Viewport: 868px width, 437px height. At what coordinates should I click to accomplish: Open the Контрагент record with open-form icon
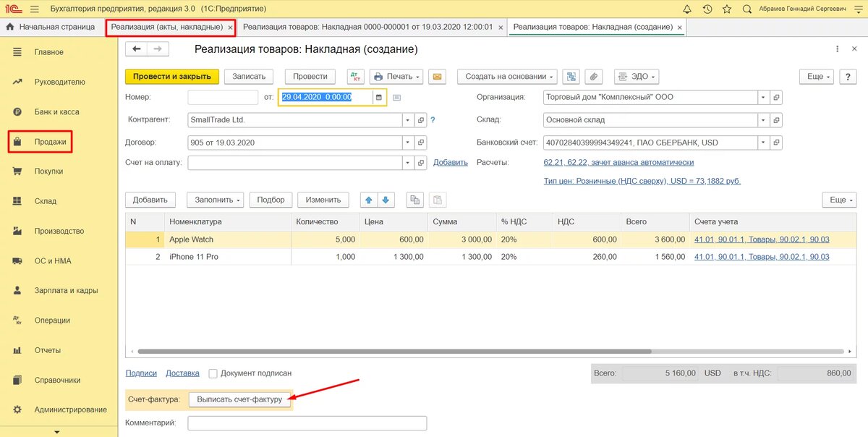coord(421,120)
